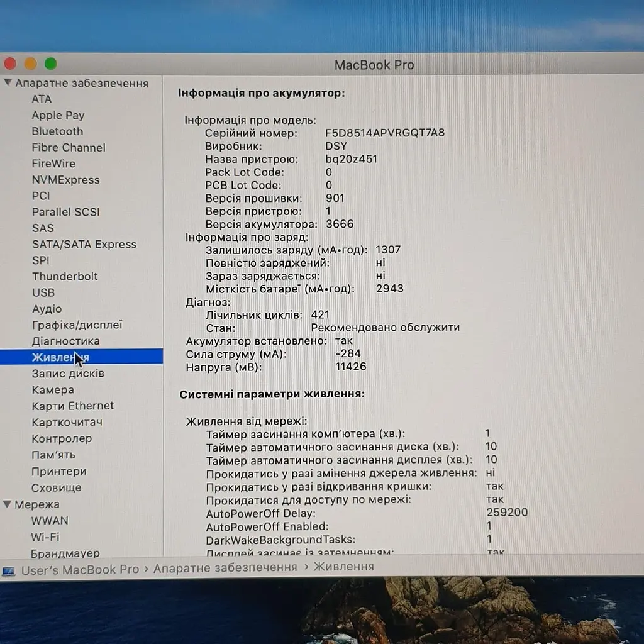Click Апаратне забезпечення in the path bar
The image size is (644, 644).
click(225, 568)
